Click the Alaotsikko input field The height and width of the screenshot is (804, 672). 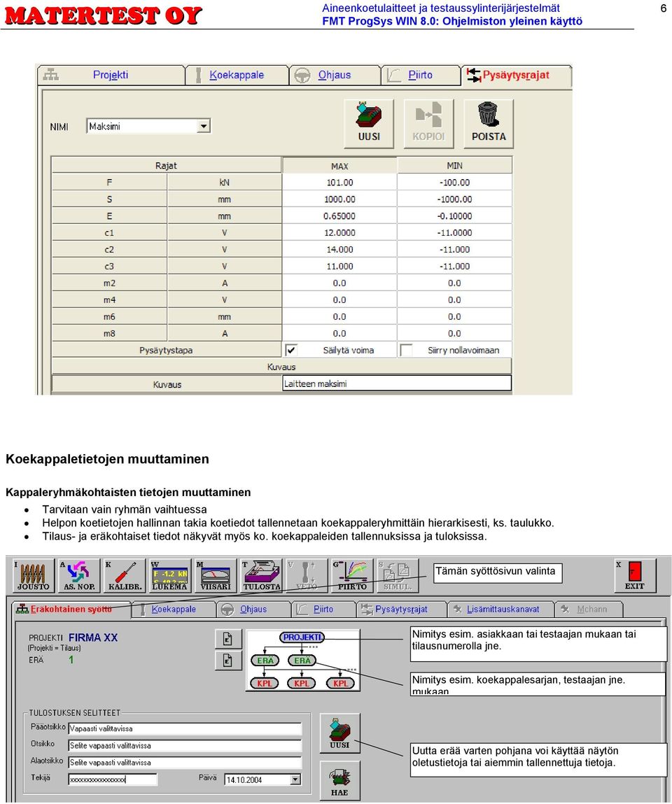pos(185,763)
